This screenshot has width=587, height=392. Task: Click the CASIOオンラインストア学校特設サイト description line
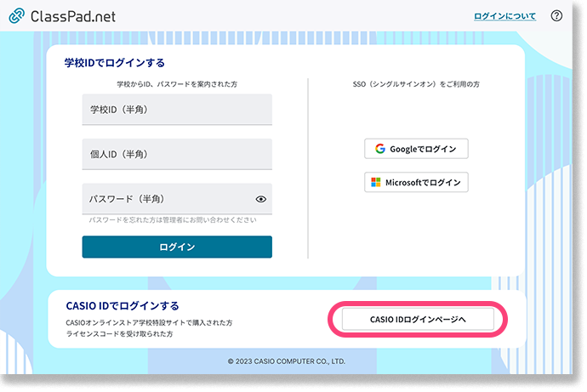click(x=149, y=322)
